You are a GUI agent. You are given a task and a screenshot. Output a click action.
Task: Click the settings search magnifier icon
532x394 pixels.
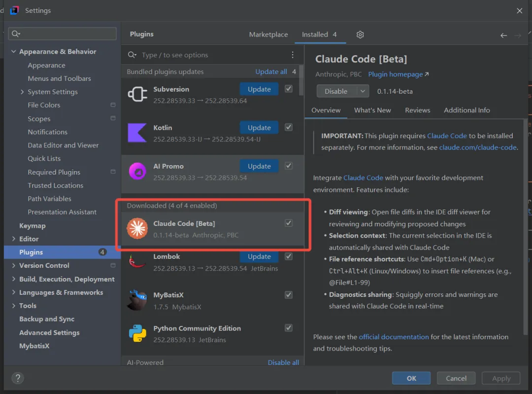(x=16, y=34)
